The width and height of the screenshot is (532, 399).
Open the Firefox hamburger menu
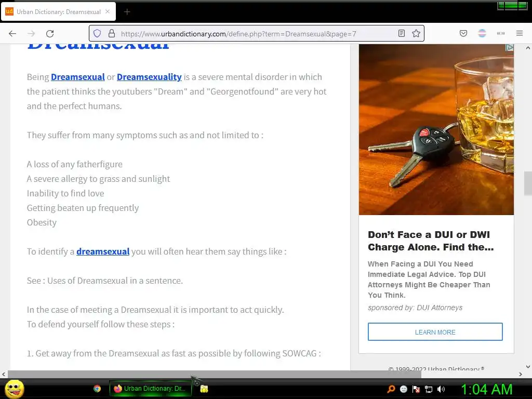pos(520,33)
